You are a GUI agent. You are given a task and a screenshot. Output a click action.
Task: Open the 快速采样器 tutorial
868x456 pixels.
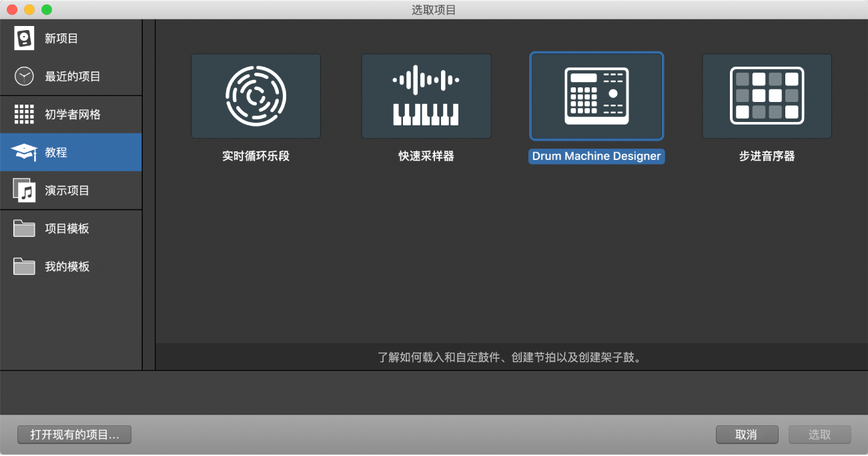426,96
